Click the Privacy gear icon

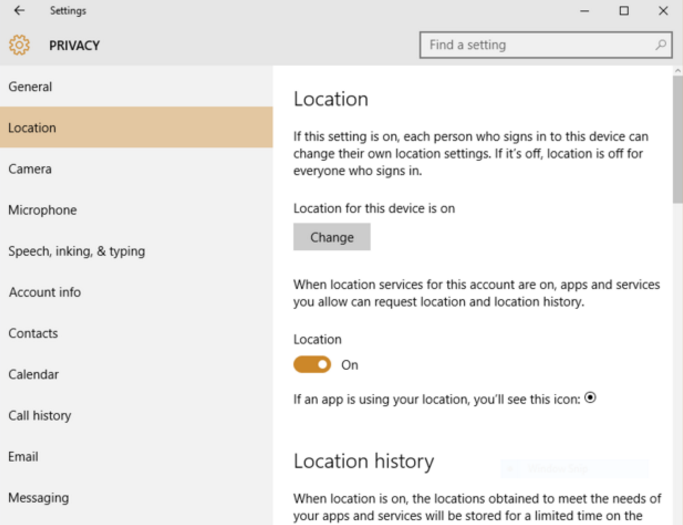coord(20,45)
